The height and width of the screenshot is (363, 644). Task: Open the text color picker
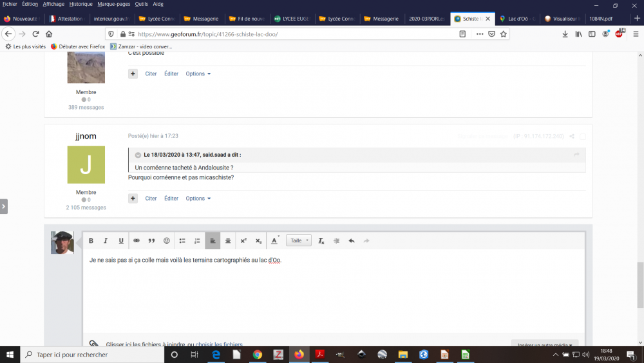pyautogui.click(x=274, y=241)
